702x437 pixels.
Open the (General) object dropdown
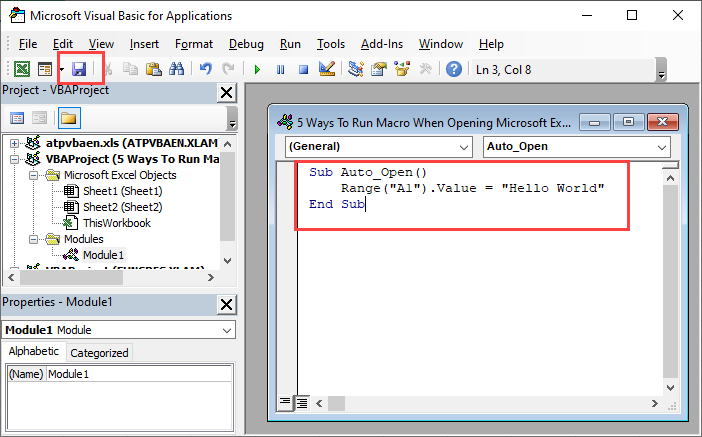[x=463, y=147]
